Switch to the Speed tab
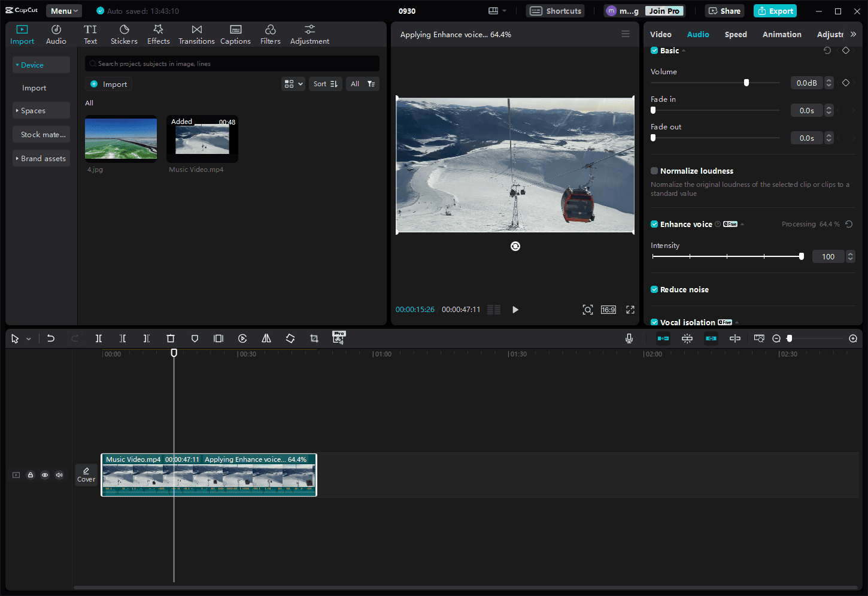868x596 pixels. 736,35
